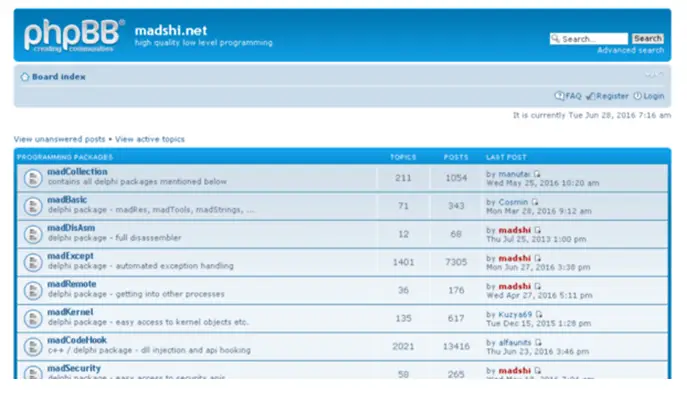Viewport: 687px width, 404px height.
Task: Open user profile Kuzya69
Action: pos(515,314)
